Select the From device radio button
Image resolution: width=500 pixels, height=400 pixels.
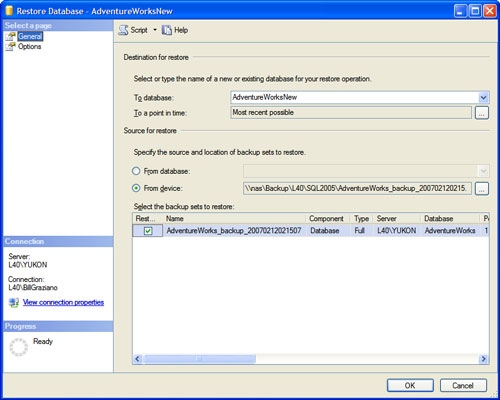point(136,188)
